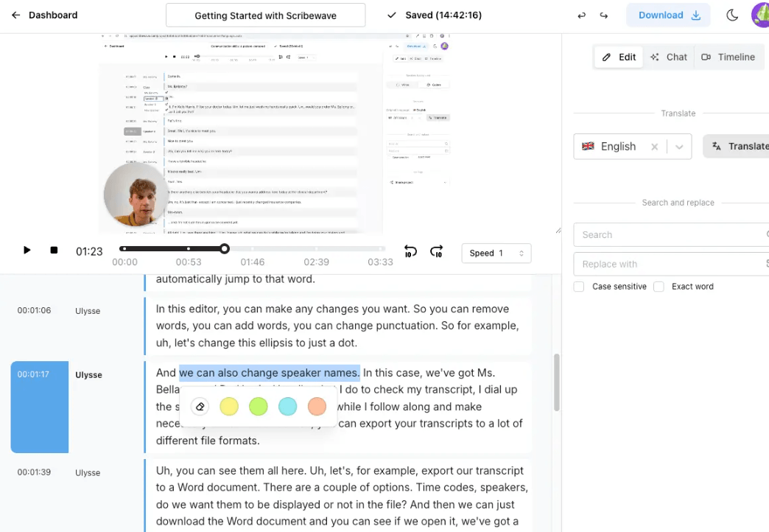Click the eraser remove-highlight icon
This screenshot has width=769, height=532.
click(x=200, y=407)
